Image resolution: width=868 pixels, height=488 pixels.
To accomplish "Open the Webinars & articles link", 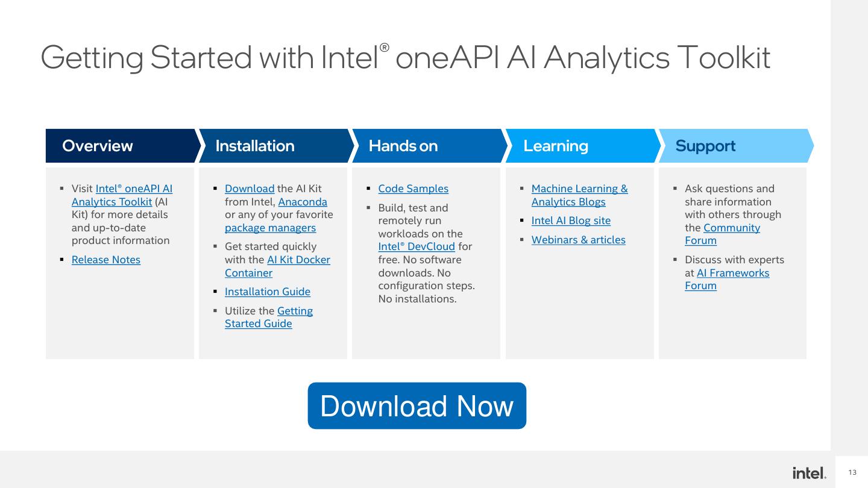I will (579, 240).
